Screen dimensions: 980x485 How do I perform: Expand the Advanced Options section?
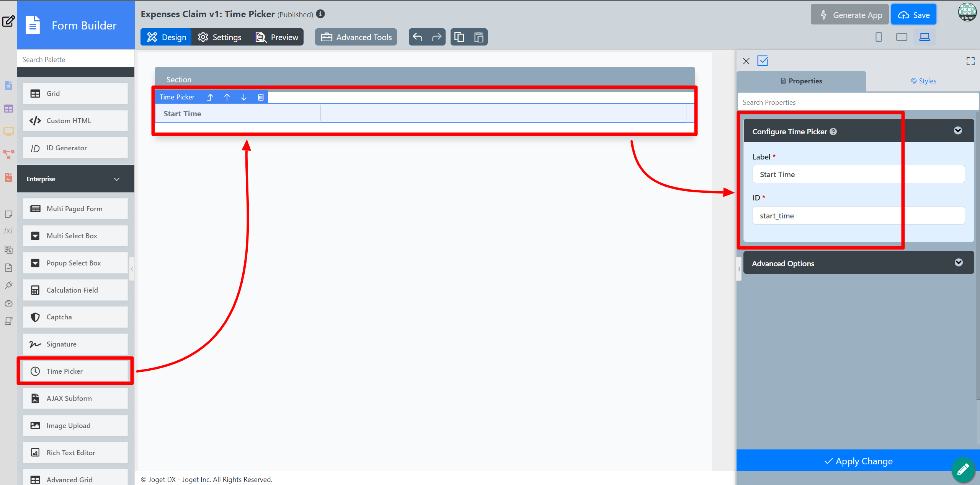pos(958,263)
